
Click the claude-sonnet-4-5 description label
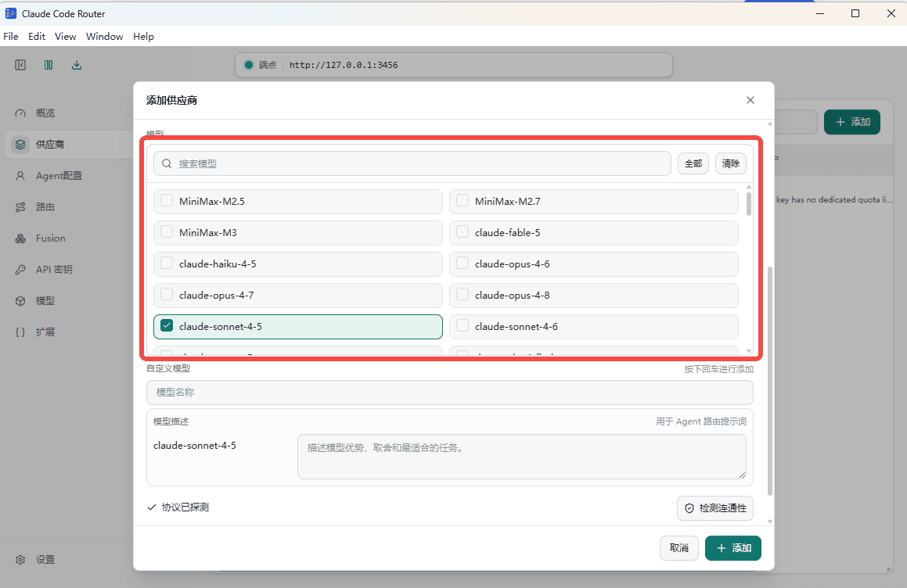(194, 445)
